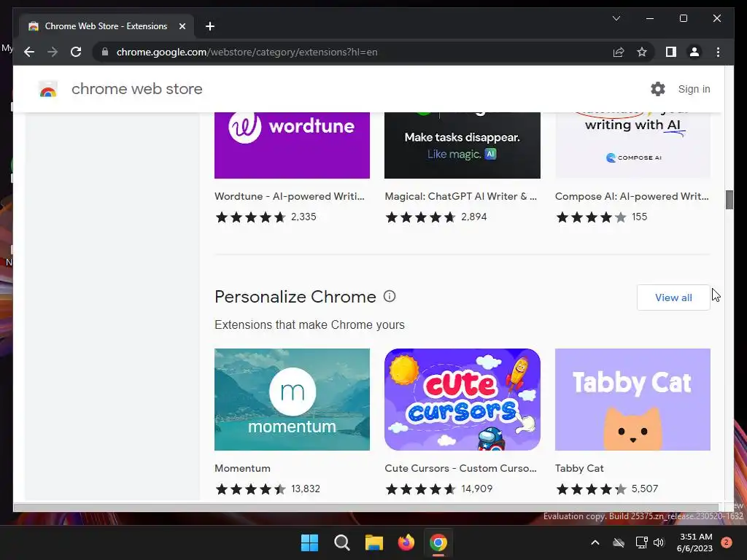The width and height of the screenshot is (747, 560).
Task: Open the taskbar clock and date
Action: [694, 542]
